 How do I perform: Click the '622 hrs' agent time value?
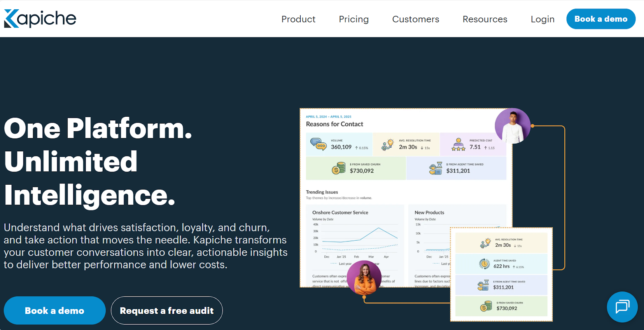click(502, 266)
